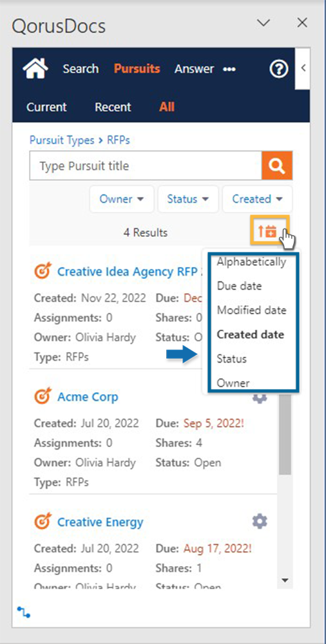Go to the home icon

(x=35, y=69)
